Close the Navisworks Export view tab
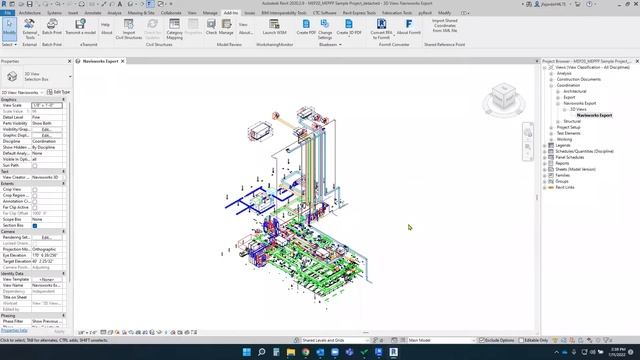Screen dimensions: 640x360 [122, 61]
